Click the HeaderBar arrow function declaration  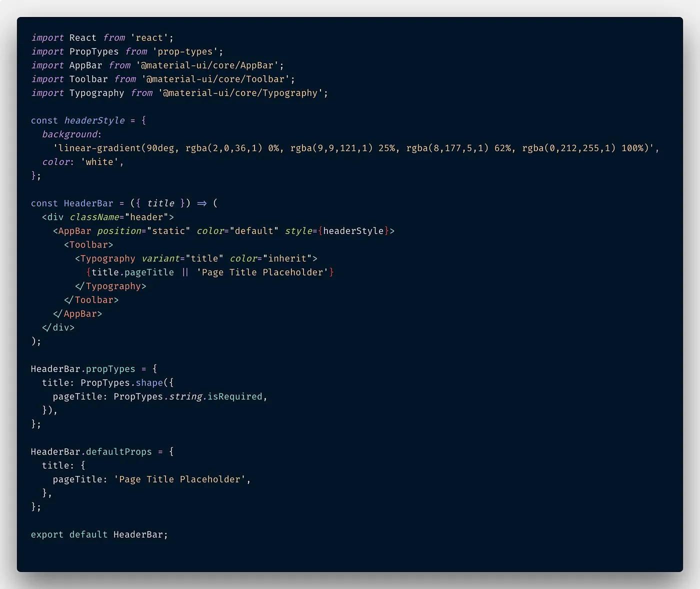[x=122, y=203]
